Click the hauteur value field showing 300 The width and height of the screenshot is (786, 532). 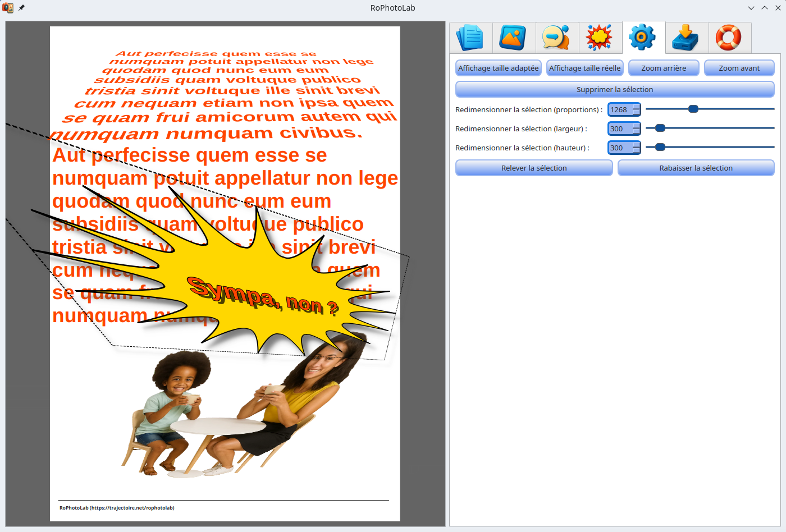click(x=620, y=148)
